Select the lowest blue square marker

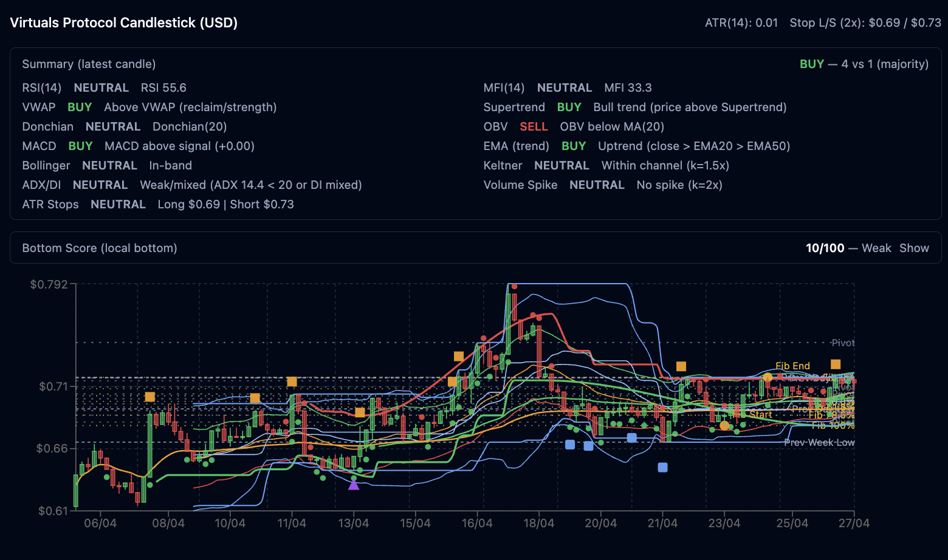[x=662, y=467]
